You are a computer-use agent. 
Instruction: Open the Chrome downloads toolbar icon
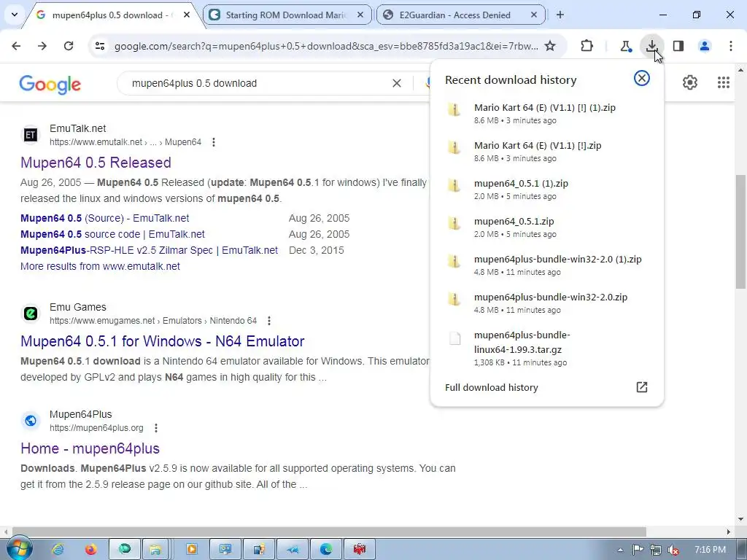[x=651, y=46]
